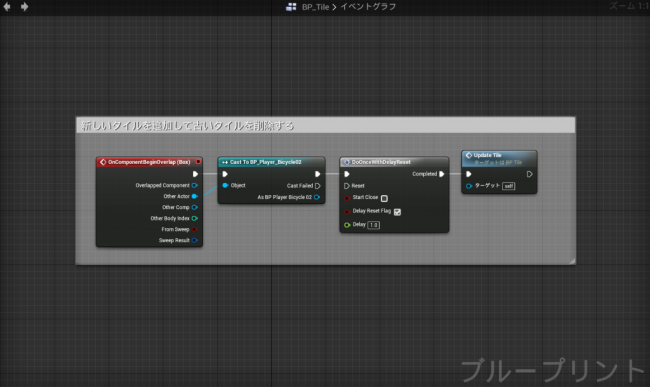Click the self value box on Update Tile
The image size is (650, 387).
[x=509, y=186]
